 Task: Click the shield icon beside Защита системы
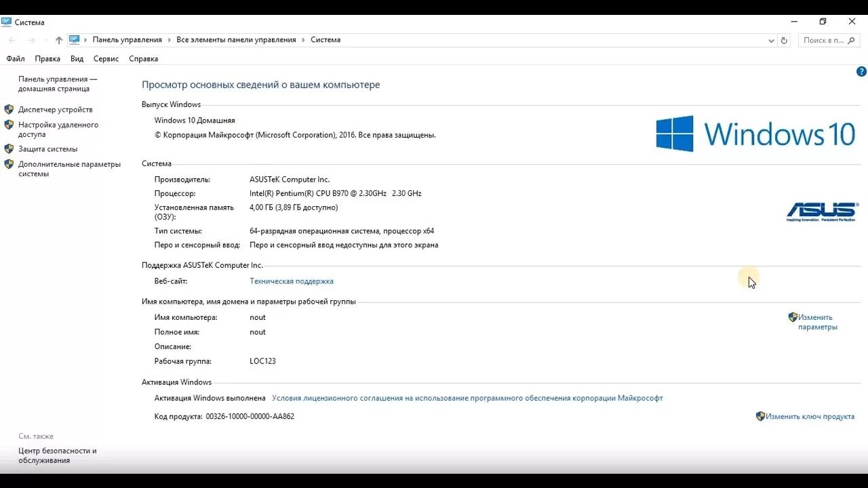click(9, 148)
